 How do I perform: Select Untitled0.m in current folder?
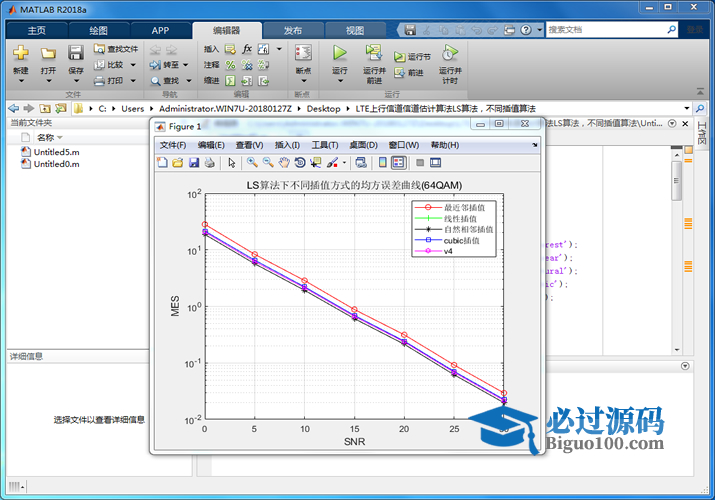pos(50,164)
